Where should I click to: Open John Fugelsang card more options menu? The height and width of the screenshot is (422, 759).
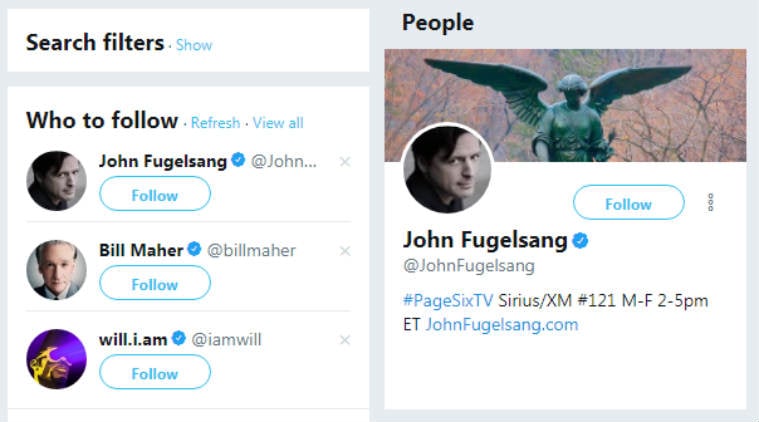(x=711, y=203)
